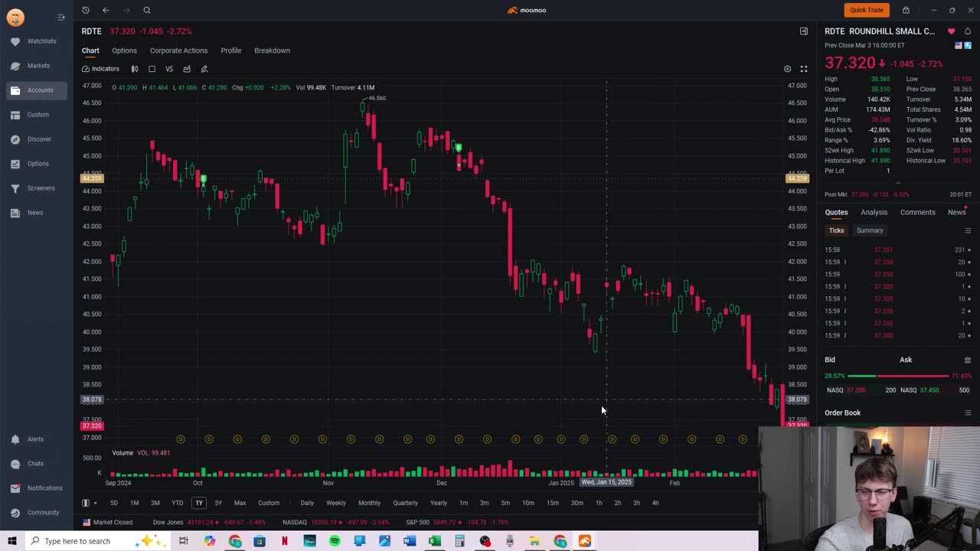This screenshot has width=980, height=551.
Task: Clear the Bid/Ask trash icon
Action: [x=968, y=360]
